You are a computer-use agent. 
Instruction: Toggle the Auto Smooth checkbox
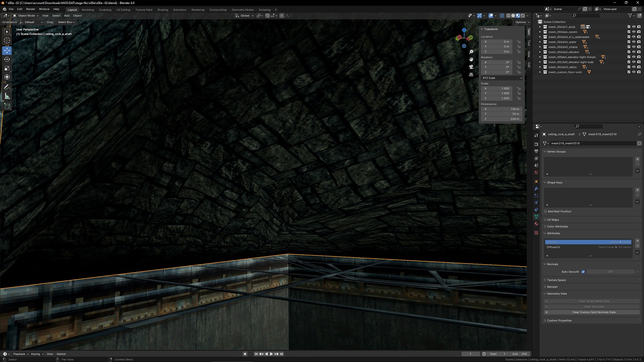tap(583, 272)
